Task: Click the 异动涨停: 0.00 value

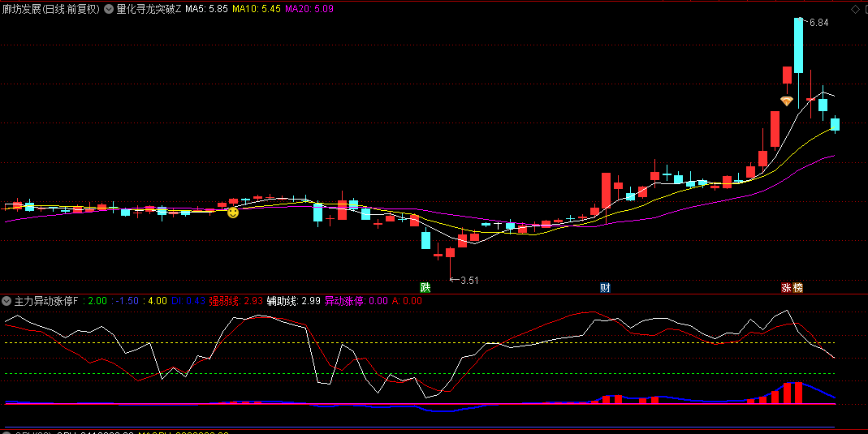Action: (x=356, y=301)
